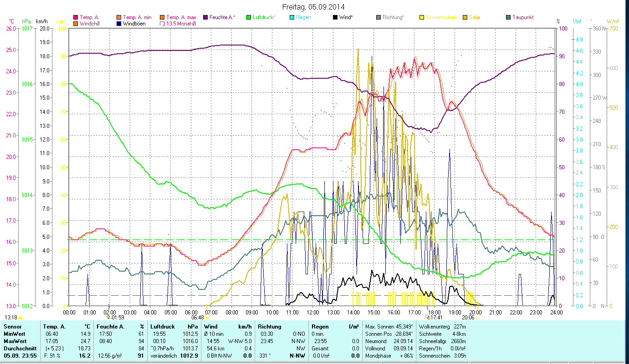Click the cyan Regen legend square
This screenshot has width=629, height=364.
pos(292,17)
